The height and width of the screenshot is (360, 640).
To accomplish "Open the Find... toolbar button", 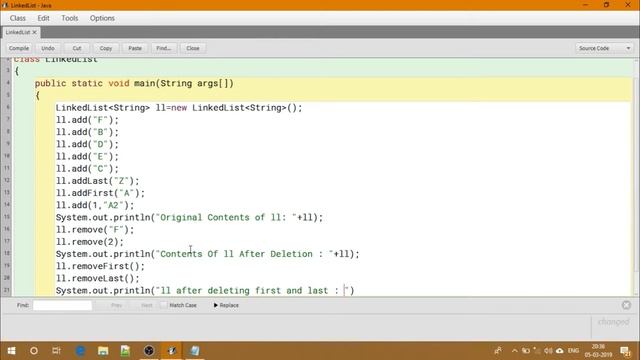I will click(x=164, y=48).
